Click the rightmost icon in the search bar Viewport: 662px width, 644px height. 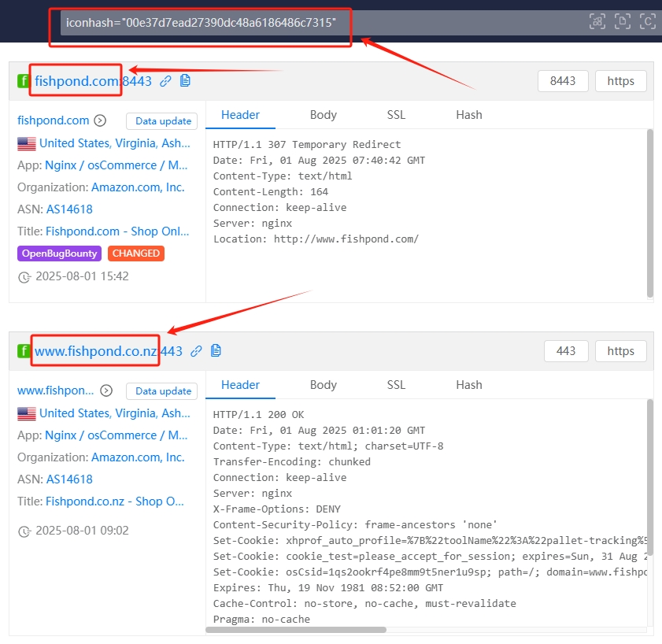coord(647,21)
